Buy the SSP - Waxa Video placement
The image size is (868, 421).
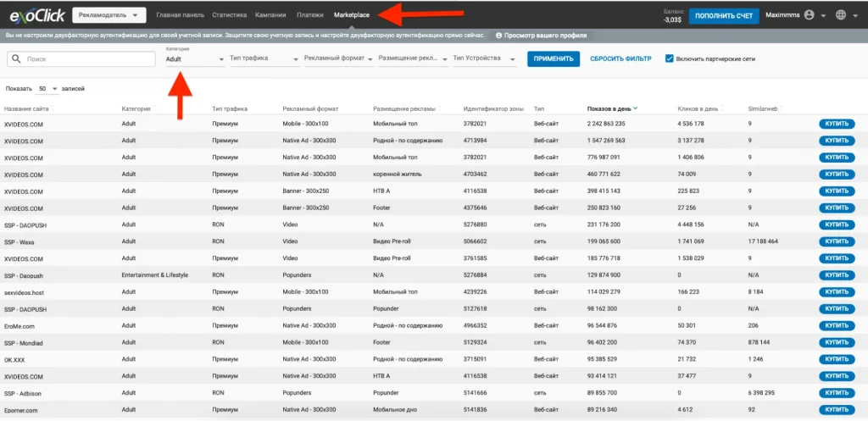tap(837, 241)
